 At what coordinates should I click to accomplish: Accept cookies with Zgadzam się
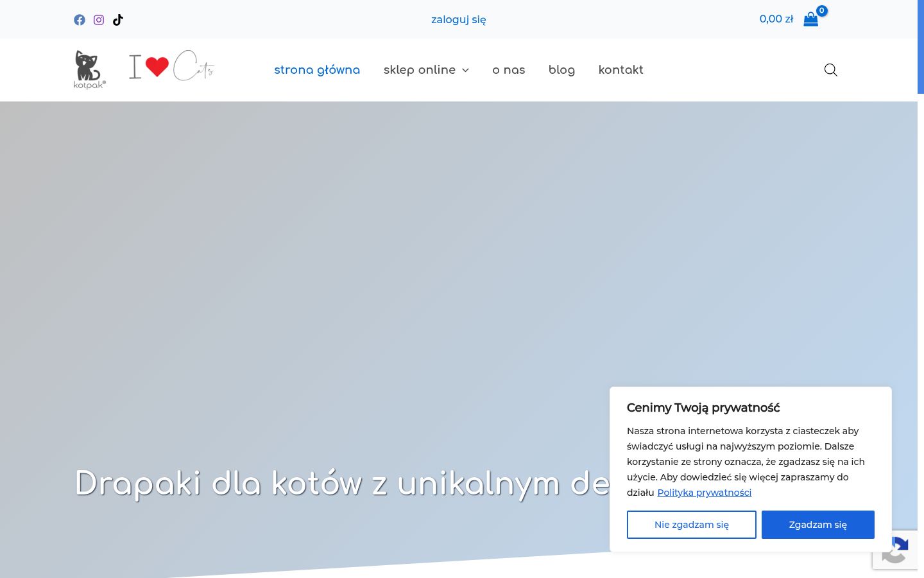point(818,525)
